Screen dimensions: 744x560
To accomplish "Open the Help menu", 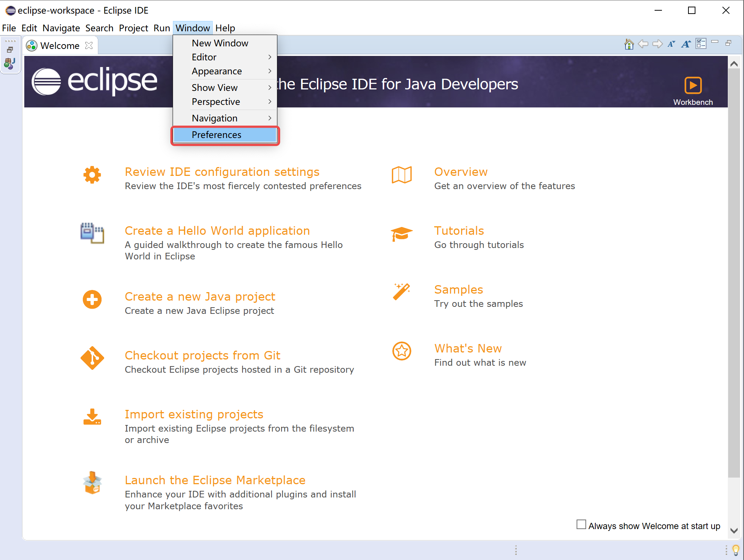I will pyautogui.click(x=225, y=28).
